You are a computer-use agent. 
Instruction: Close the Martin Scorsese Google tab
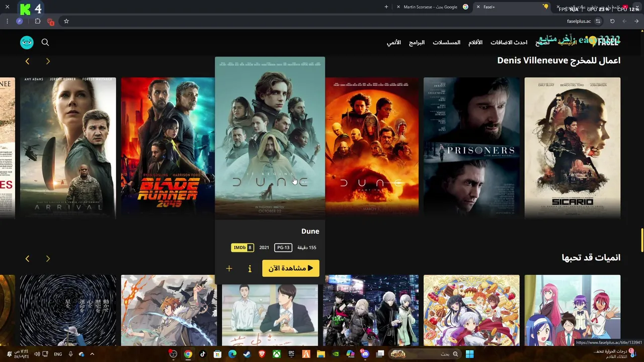(x=398, y=7)
